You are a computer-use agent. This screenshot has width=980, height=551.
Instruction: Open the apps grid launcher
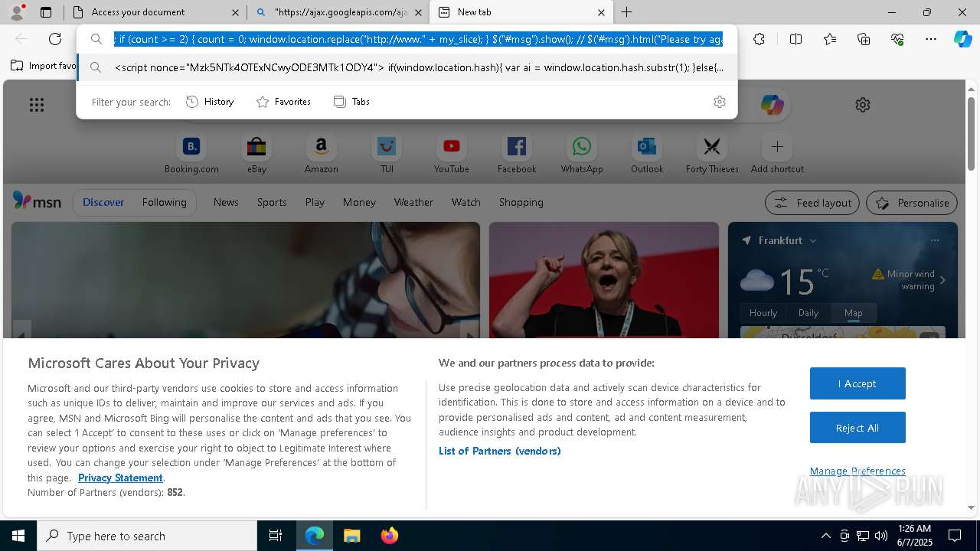coord(37,105)
